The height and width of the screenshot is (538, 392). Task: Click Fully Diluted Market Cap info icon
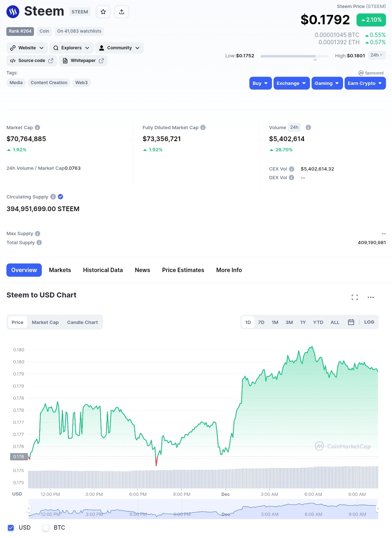(x=203, y=128)
